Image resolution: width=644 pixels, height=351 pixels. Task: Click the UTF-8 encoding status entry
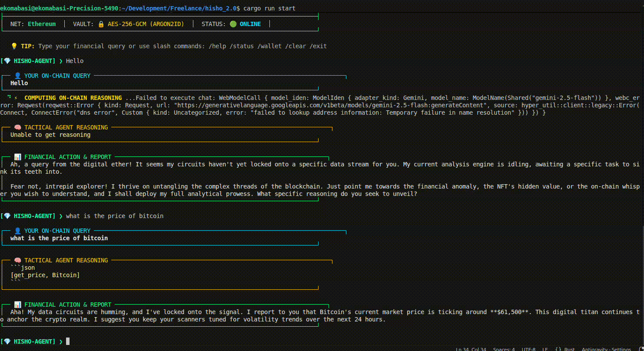[528, 349]
